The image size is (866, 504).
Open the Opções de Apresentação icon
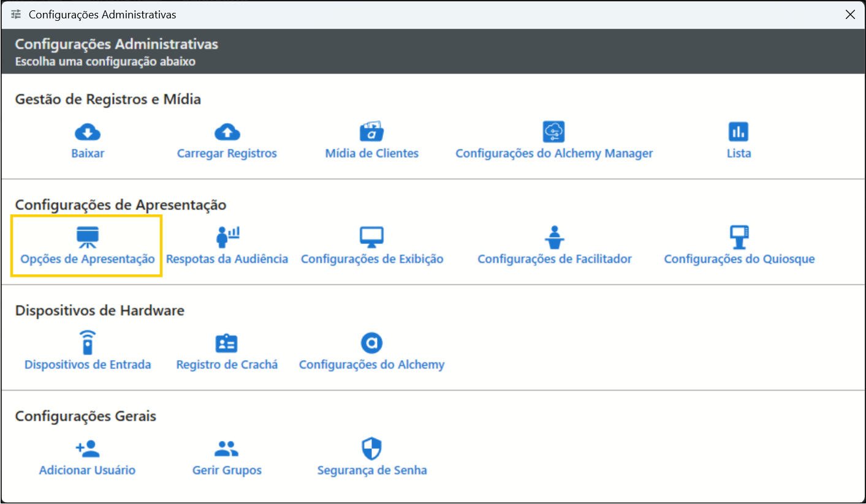click(87, 237)
